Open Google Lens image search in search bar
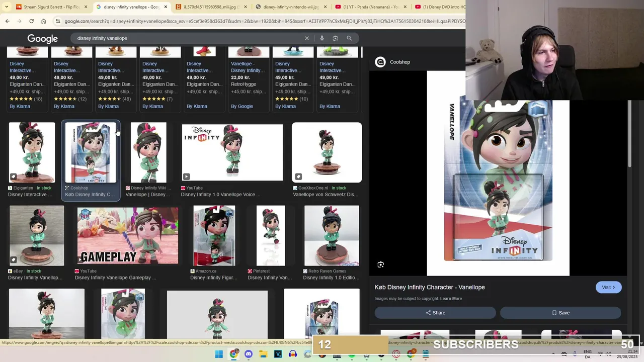 tap(335, 38)
